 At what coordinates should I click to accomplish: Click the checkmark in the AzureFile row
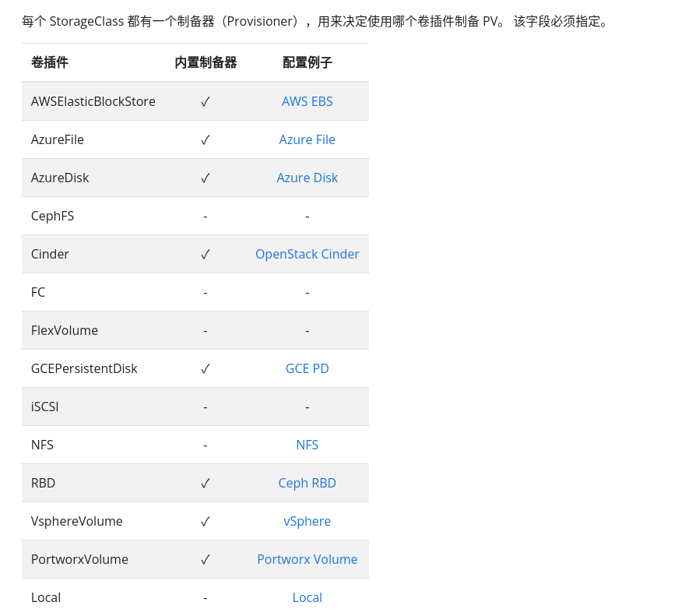pos(205,140)
